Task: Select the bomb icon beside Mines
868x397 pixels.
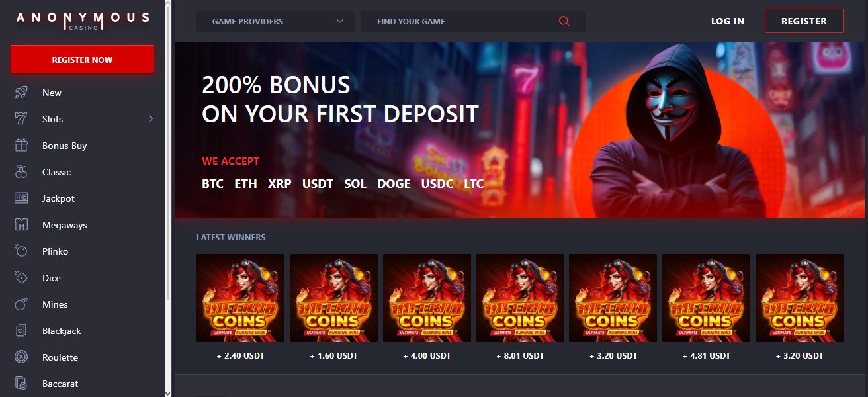Action: pos(21,304)
